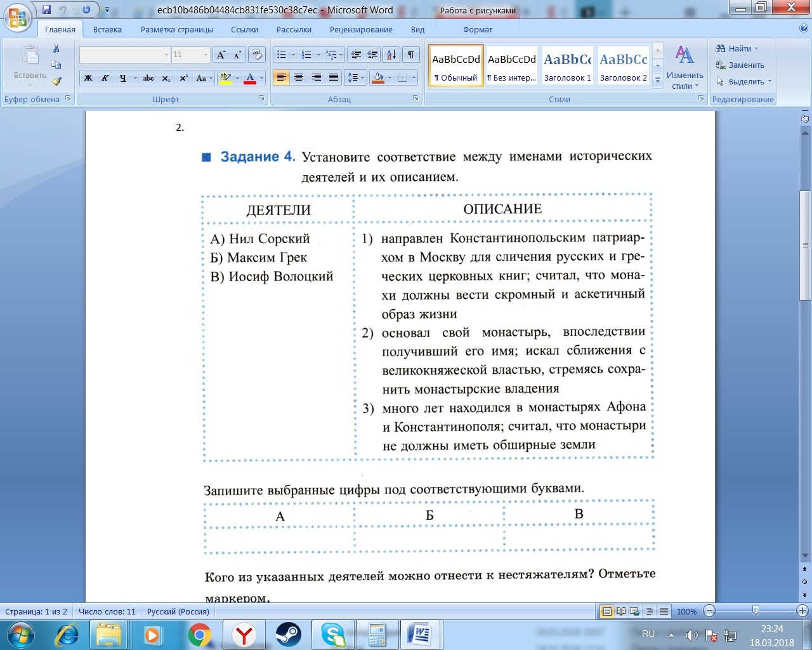Open the Steam app in taskbar
This screenshot has height=650, width=812.
click(288, 634)
